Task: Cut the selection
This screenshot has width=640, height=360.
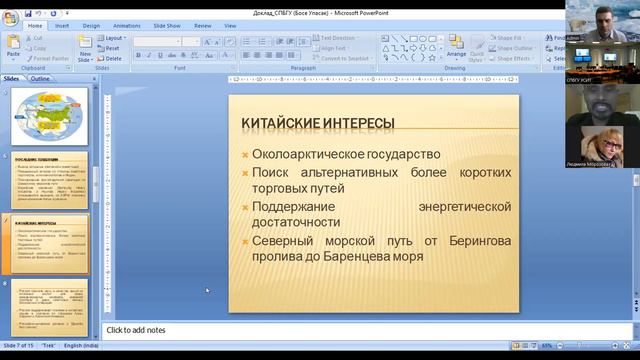Action: [34, 38]
